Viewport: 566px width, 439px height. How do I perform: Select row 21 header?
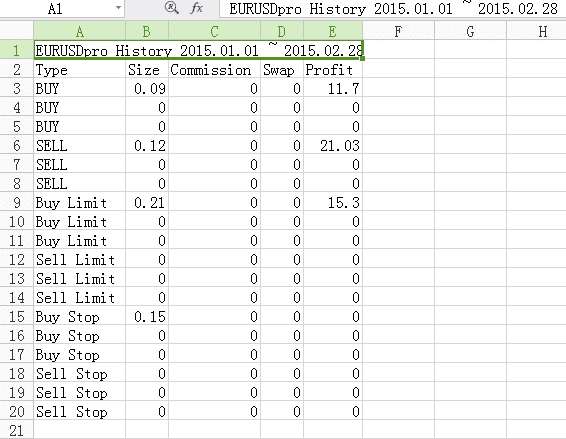pyautogui.click(x=17, y=430)
